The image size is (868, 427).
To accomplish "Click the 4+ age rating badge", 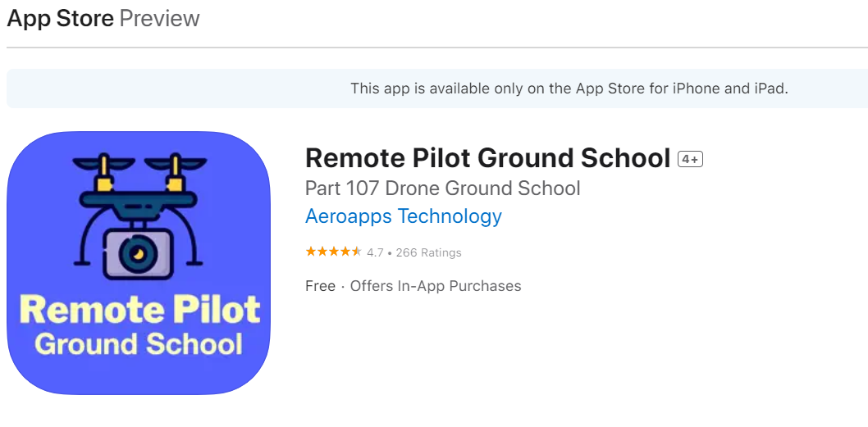I will [690, 159].
